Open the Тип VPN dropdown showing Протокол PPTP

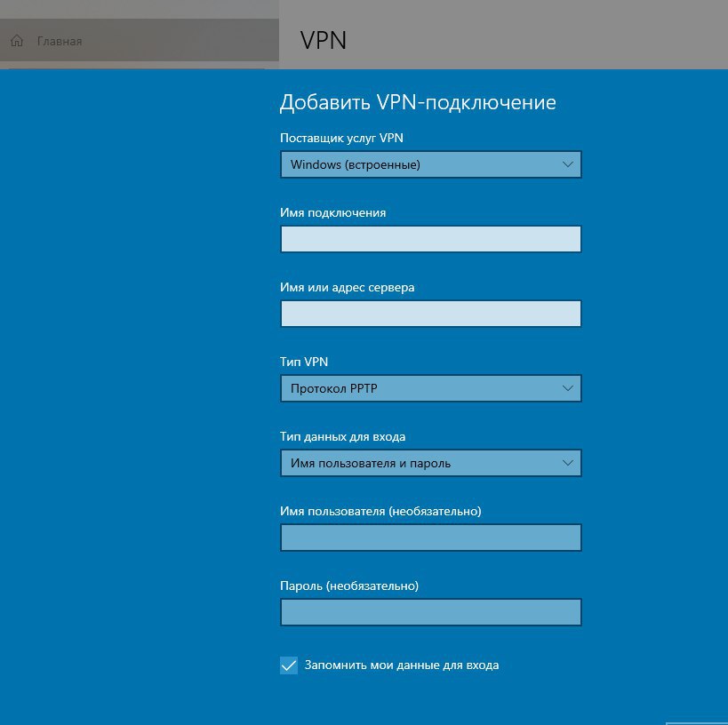click(431, 388)
